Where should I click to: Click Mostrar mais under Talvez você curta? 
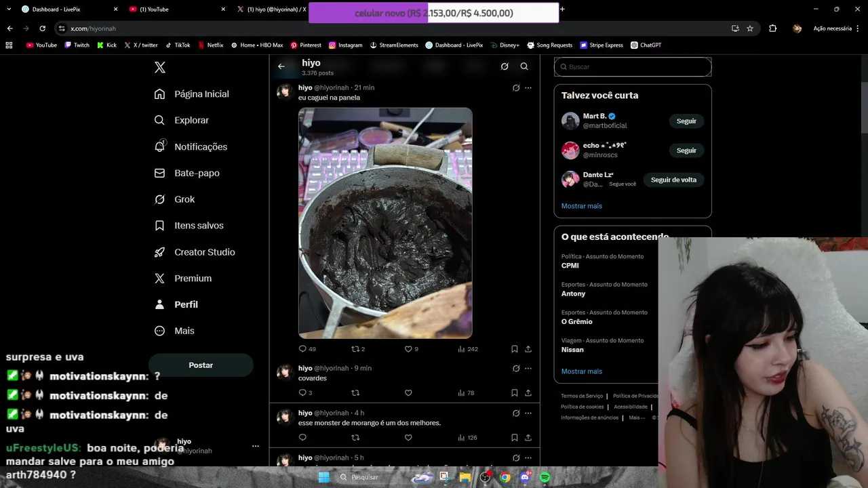point(582,206)
